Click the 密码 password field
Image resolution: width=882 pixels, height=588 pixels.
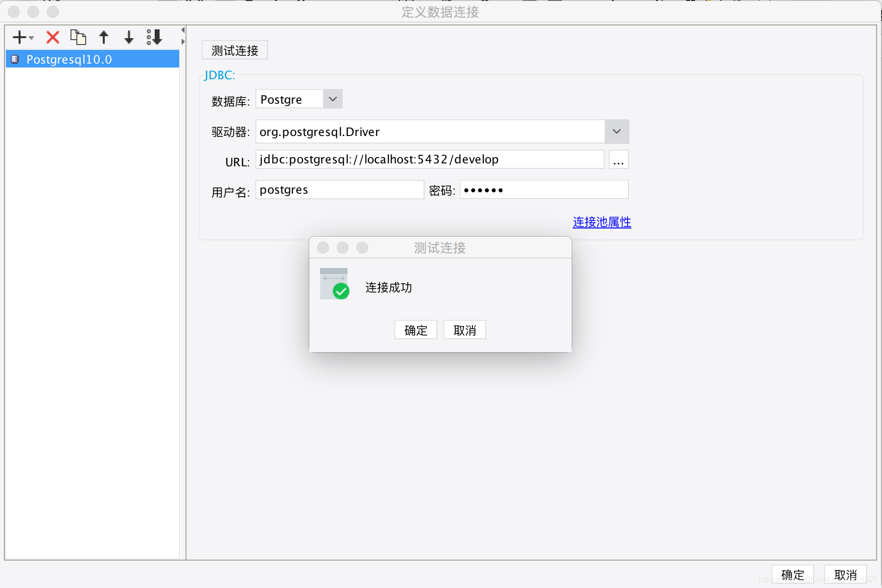(x=544, y=190)
